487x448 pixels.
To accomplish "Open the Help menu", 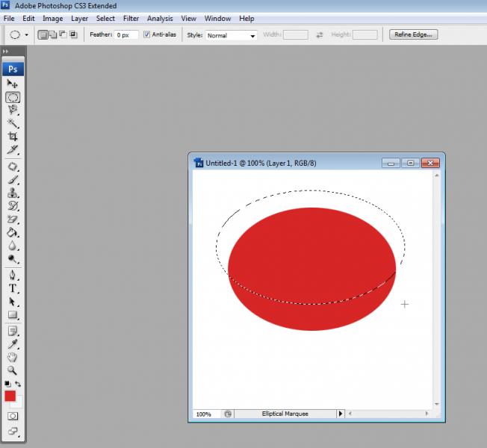I will point(246,19).
